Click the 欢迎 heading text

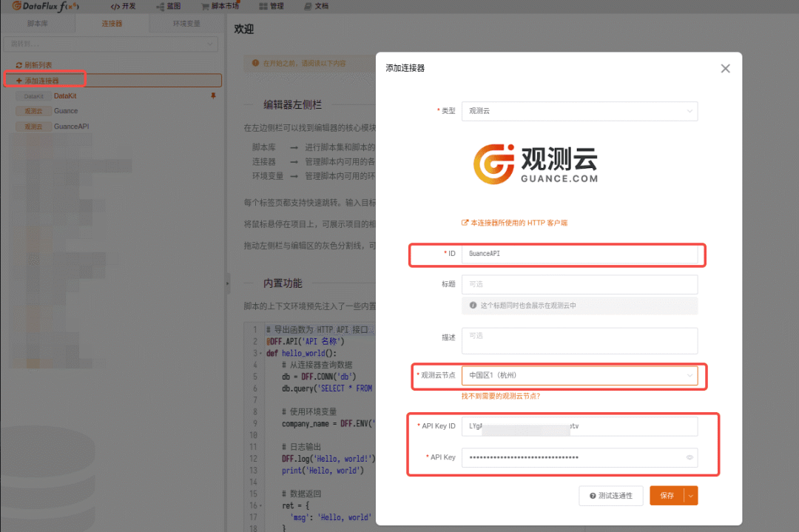(243, 30)
